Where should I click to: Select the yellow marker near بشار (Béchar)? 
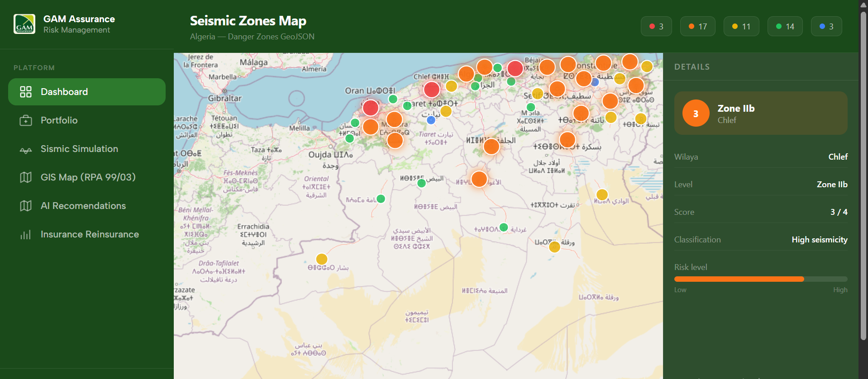tap(322, 259)
